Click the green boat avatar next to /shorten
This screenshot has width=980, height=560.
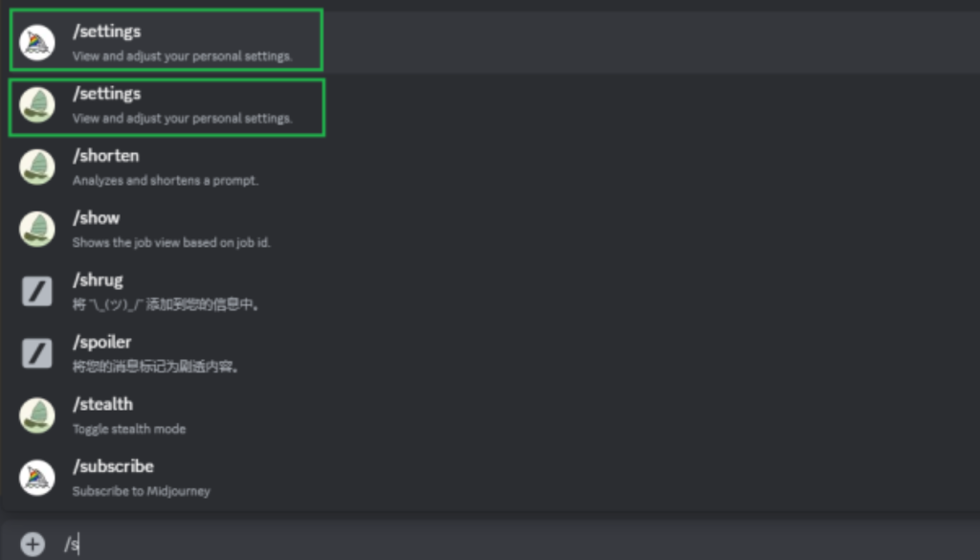37,167
